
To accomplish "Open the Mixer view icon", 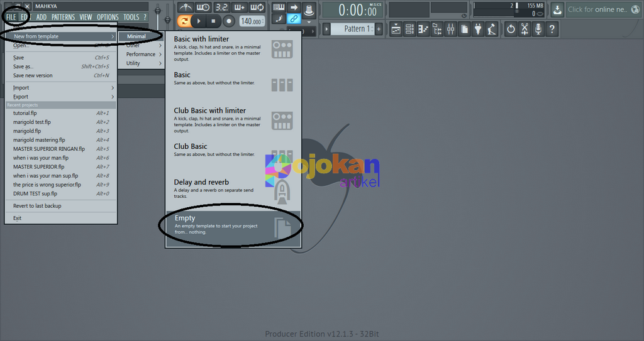I will (450, 29).
